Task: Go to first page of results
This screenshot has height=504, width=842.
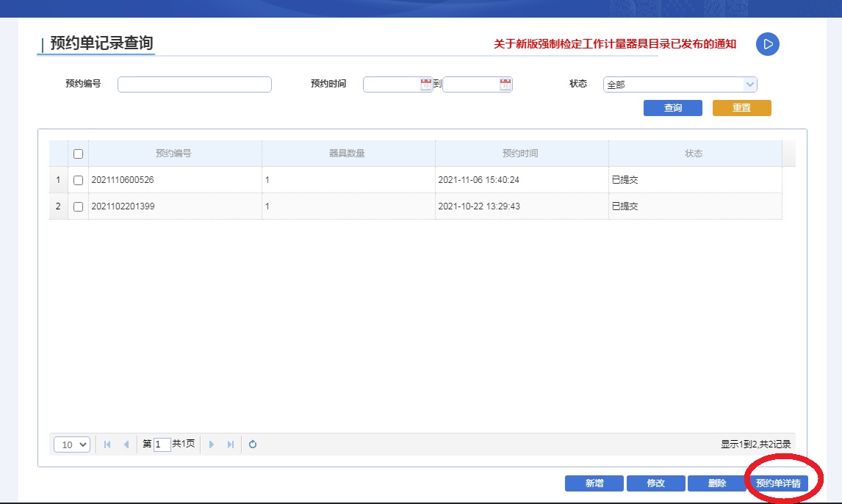Action: coord(108,444)
